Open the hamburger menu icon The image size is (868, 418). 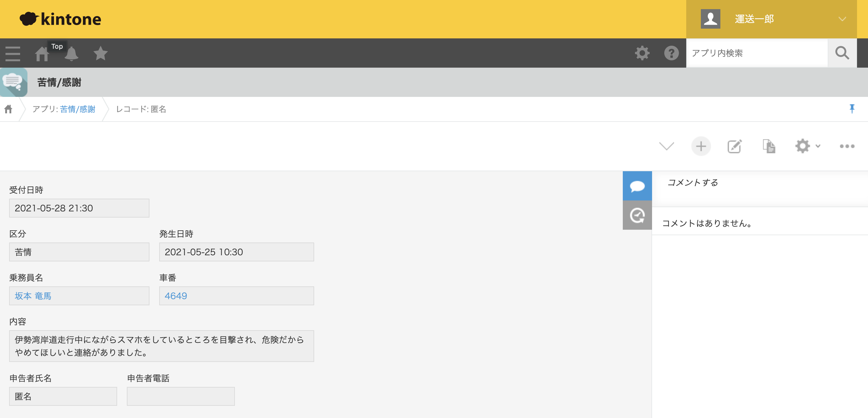coord(13,54)
